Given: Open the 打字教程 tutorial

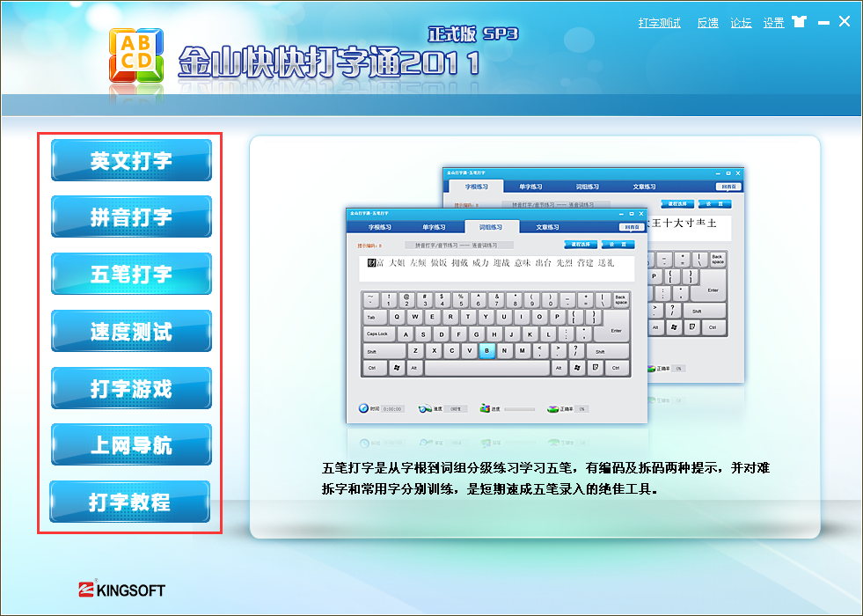Looking at the screenshot, I should point(130,502).
